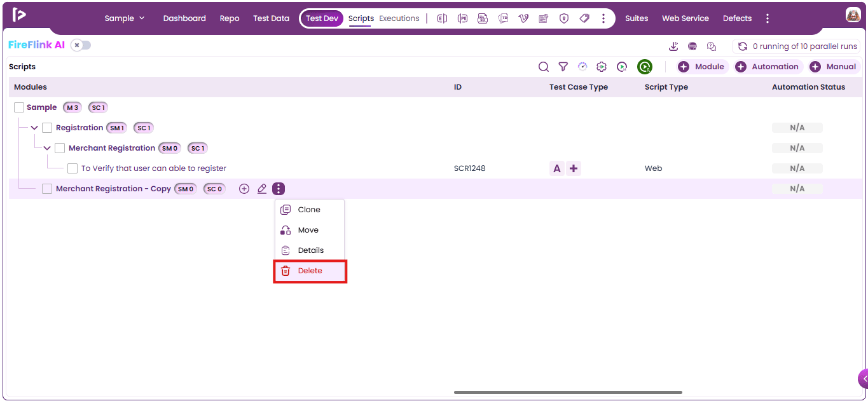
Task: Click the add Manual button
Action: tap(834, 67)
